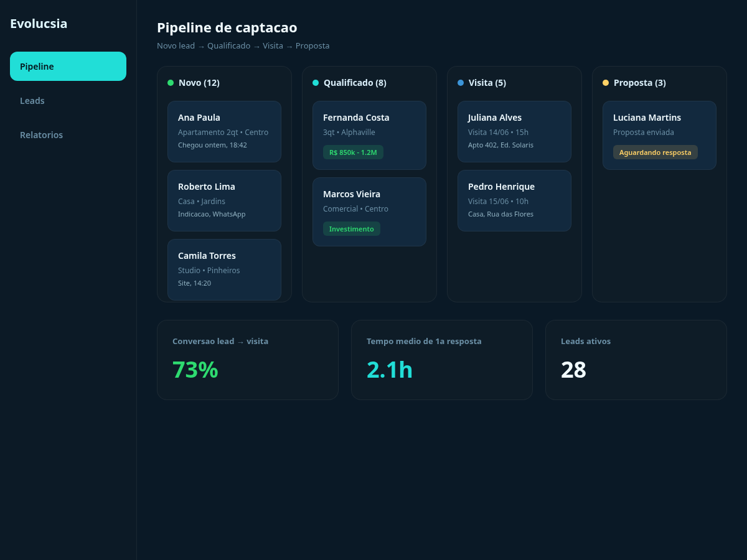Open the Pipeline sidebar item

tap(68, 66)
